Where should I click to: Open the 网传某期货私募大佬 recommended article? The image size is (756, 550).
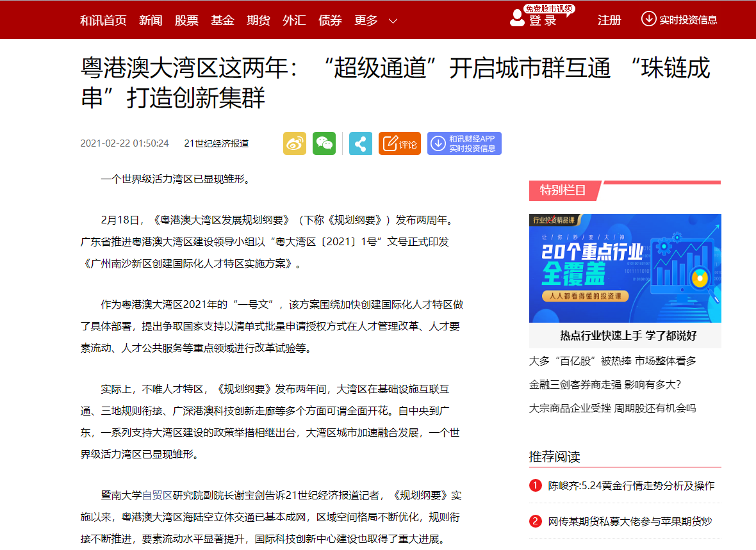(630, 521)
